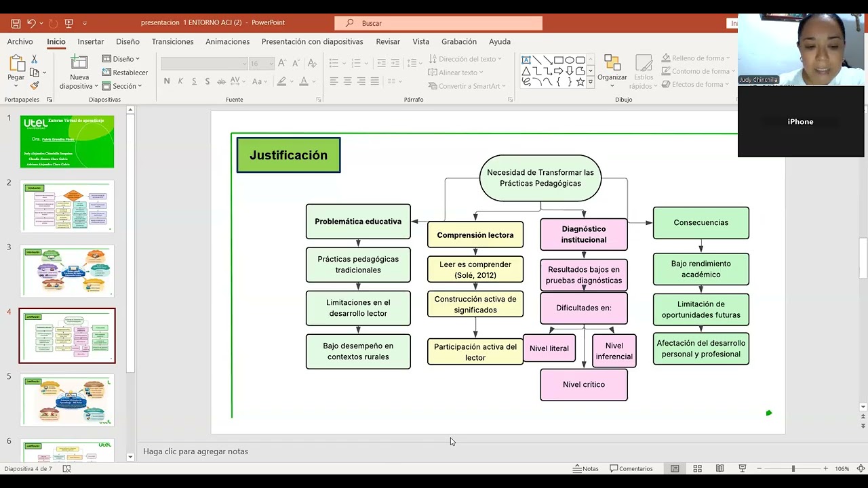This screenshot has height=488, width=868.
Task: Click the Notas button in status bar
Action: [x=586, y=468]
